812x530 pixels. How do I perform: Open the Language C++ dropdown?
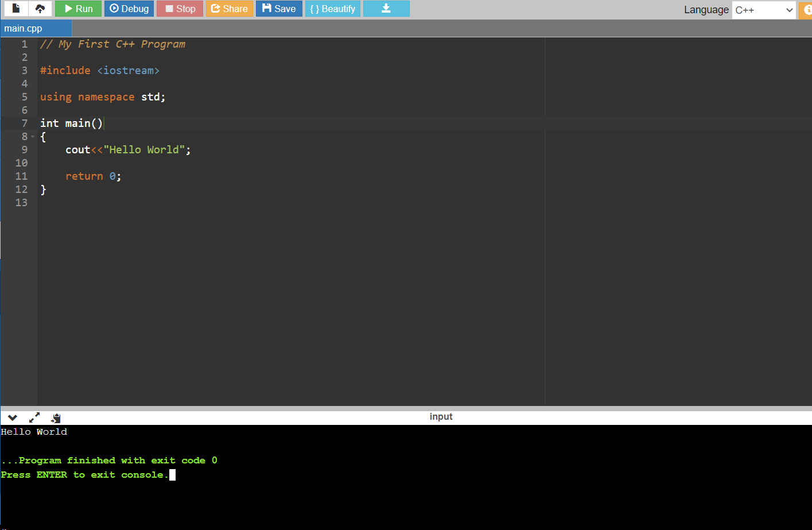(x=764, y=10)
